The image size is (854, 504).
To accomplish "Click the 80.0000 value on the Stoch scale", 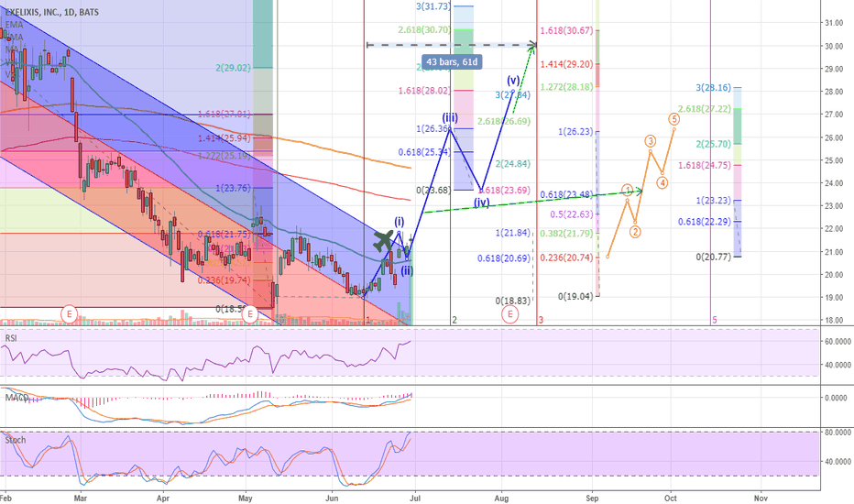I will click(x=836, y=433).
